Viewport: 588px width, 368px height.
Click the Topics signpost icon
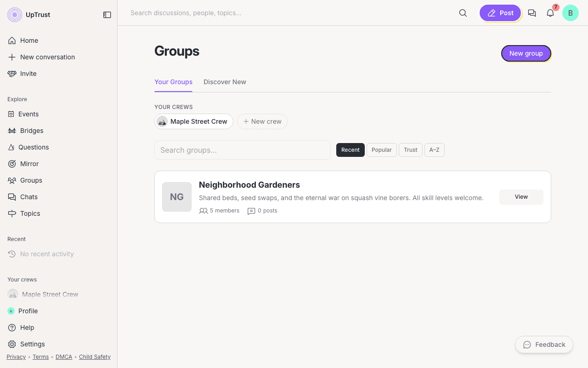click(x=12, y=213)
